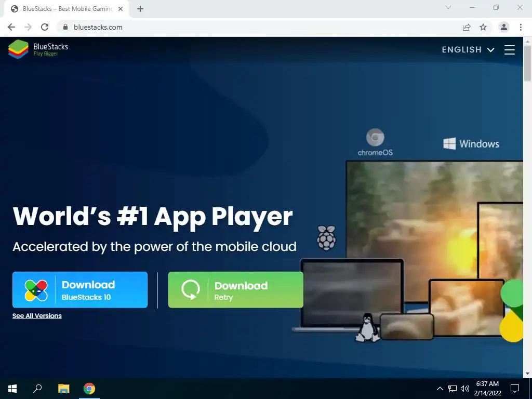Open network settings from the tray icon

click(x=453, y=389)
